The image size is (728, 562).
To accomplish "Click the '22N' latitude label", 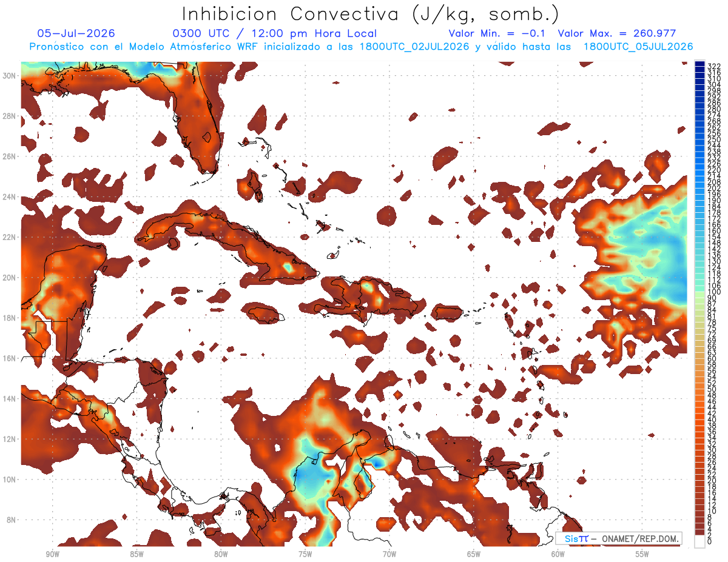I will [9, 237].
